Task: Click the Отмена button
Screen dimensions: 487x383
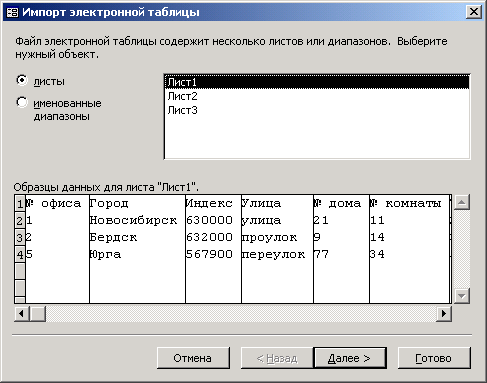Action: click(193, 358)
